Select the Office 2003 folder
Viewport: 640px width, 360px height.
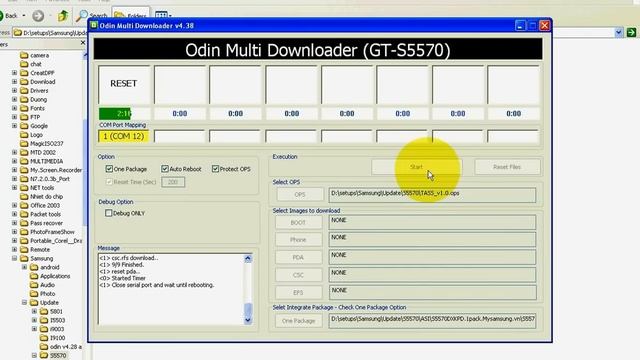(45, 205)
